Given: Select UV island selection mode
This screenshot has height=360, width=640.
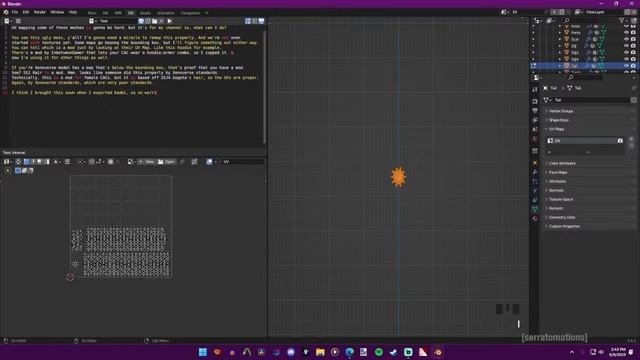Looking at the screenshot, I should (x=47, y=162).
